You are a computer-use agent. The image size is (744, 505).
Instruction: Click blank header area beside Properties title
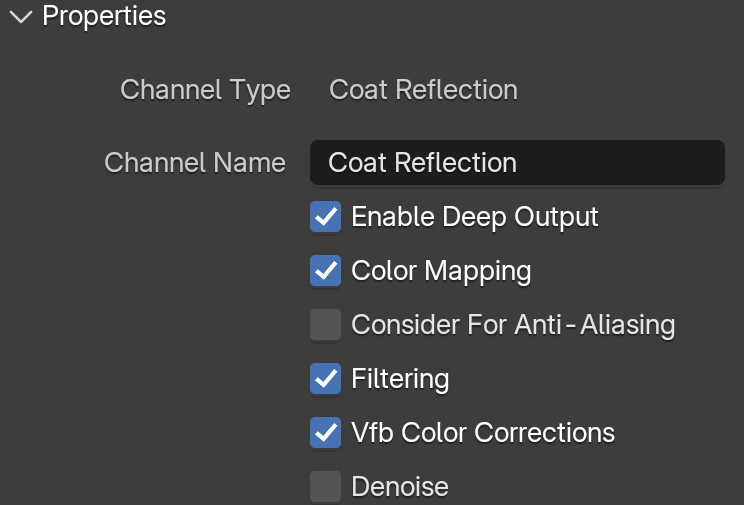pyautogui.click(x=451, y=16)
